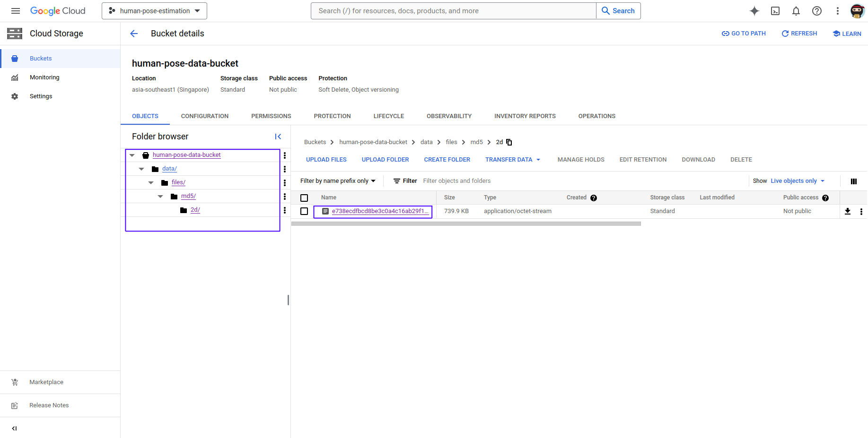Open the Live objects only dropdown
Screen dimensions: 868x438
[798, 181]
